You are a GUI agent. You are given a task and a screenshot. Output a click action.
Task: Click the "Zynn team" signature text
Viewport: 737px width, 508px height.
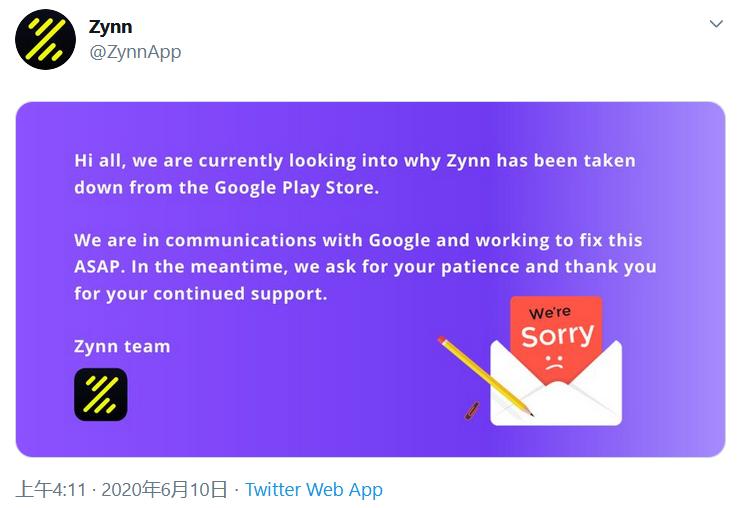pos(122,347)
